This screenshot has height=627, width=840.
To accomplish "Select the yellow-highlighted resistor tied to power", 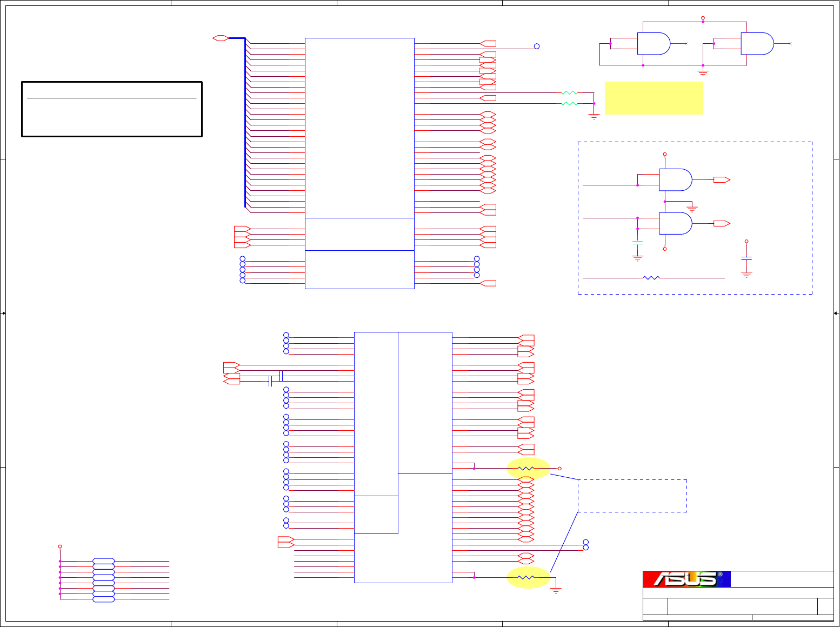I will 526,469.
